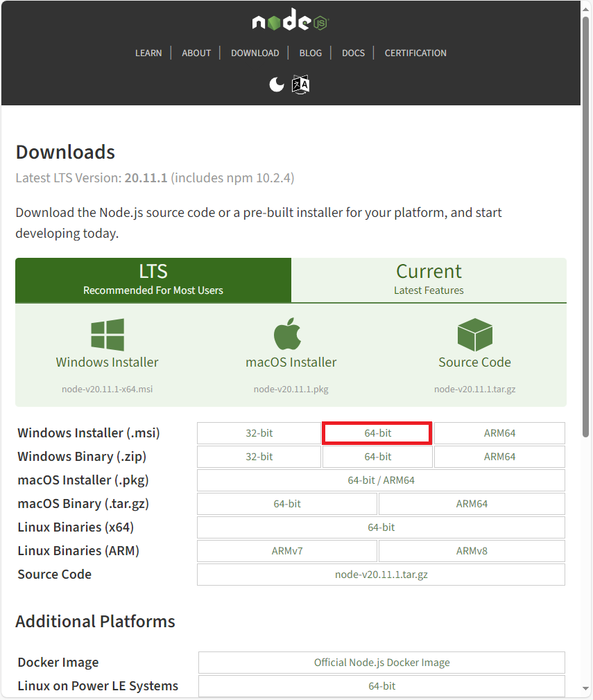
Task: Open the DOCS nav link
Action: 354,53
